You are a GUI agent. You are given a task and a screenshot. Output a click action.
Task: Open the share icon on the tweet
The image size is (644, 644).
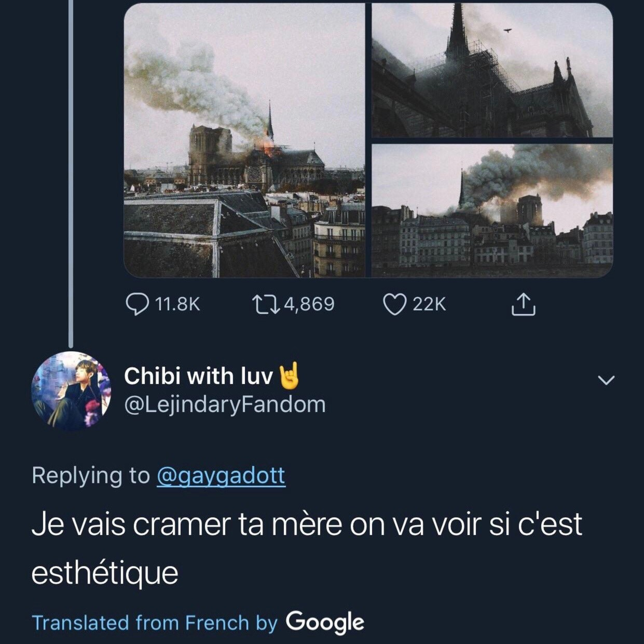(523, 304)
